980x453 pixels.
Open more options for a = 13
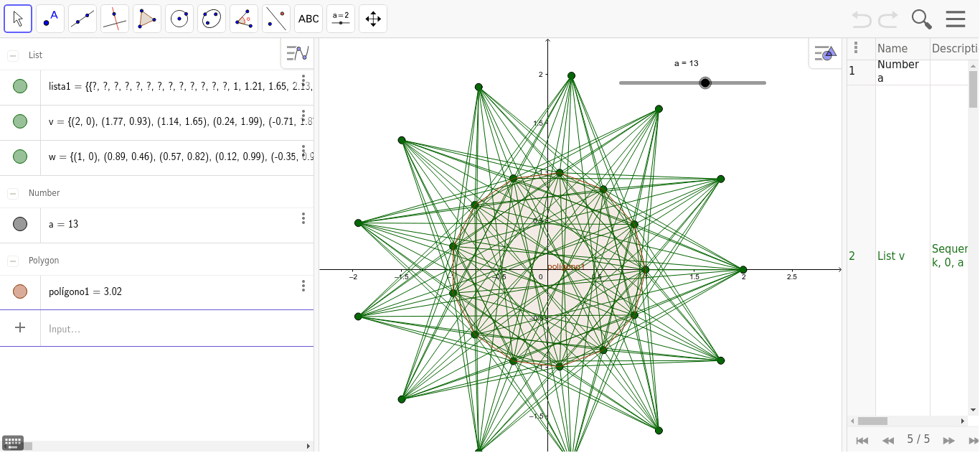303,218
